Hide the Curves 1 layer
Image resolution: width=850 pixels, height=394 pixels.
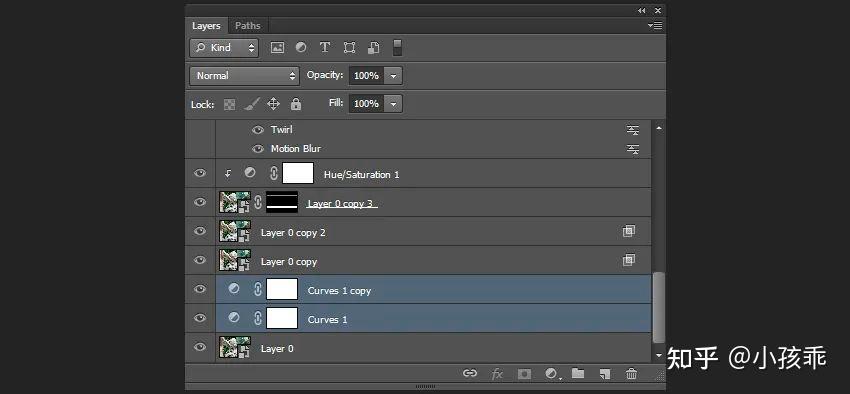pyautogui.click(x=200, y=318)
